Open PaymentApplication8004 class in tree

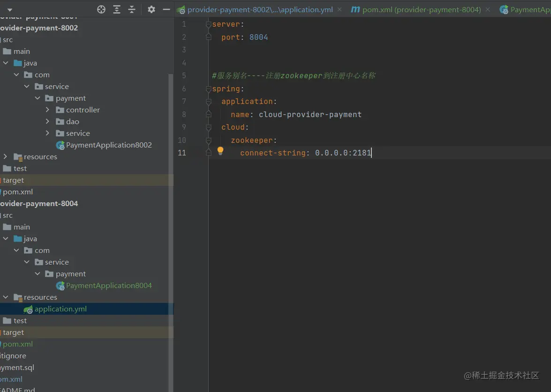point(108,285)
